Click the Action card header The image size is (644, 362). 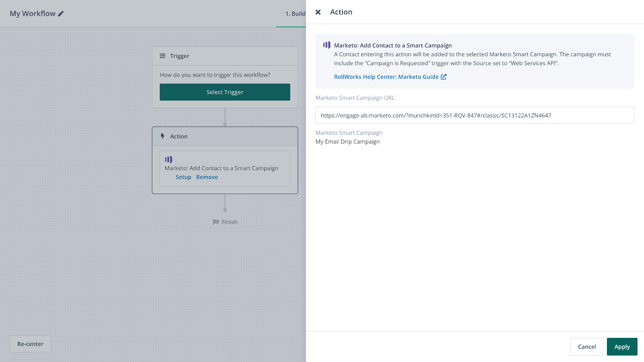coord(225,136)
